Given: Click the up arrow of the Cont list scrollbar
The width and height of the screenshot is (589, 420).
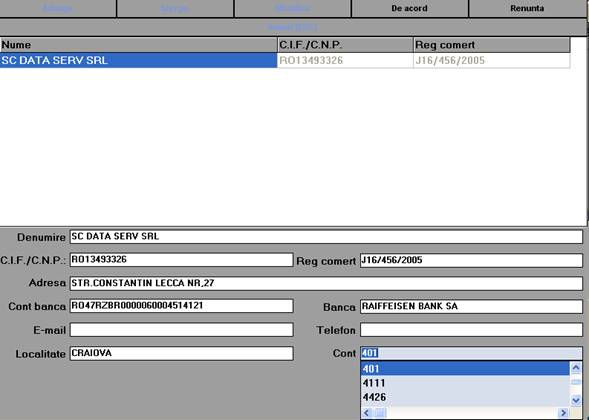Looking at the screenshot, I should click(x=575, y=368).
